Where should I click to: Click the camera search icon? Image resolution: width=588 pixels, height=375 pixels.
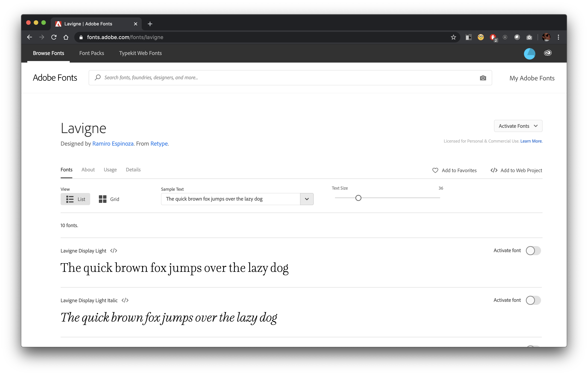(x=483, y=78)
